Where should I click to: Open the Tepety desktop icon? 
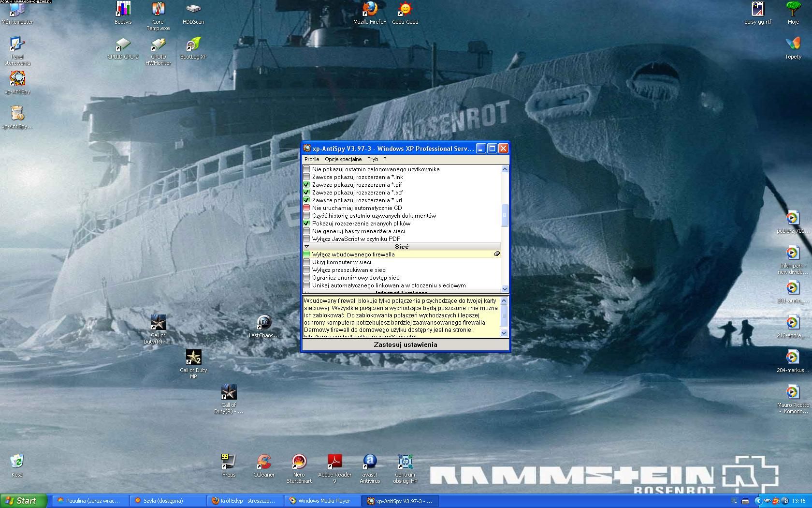793,48
